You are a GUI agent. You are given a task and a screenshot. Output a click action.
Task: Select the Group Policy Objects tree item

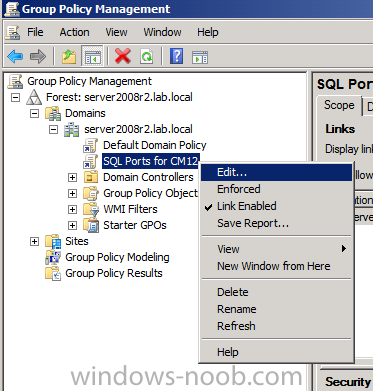[150, 193]
